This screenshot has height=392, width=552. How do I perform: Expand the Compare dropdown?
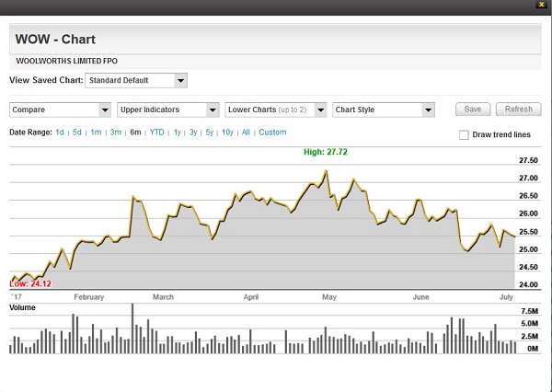[x=59, y=110]
